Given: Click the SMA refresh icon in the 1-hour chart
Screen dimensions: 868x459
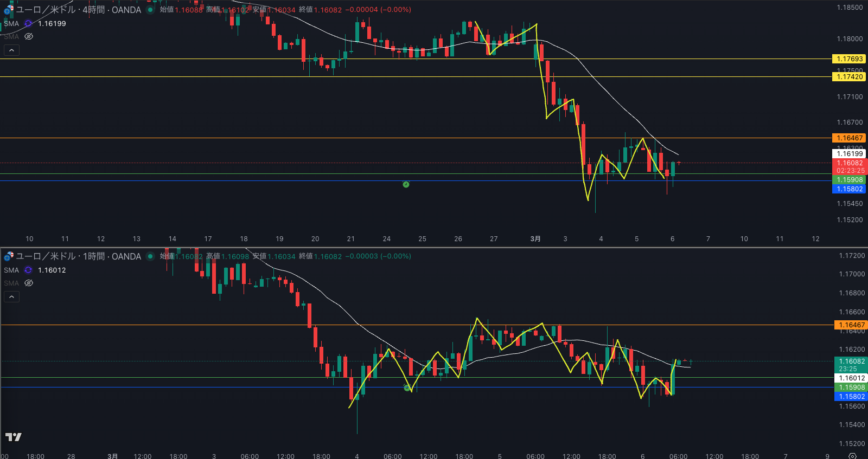Looking at the screenshot, I should pos(28,270).
